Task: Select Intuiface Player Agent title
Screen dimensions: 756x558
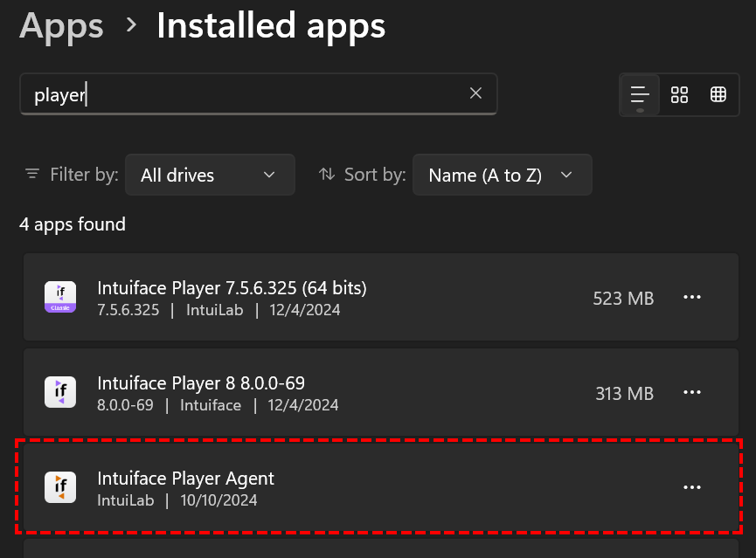Action: pyautogui.click(x=185, y=479)
